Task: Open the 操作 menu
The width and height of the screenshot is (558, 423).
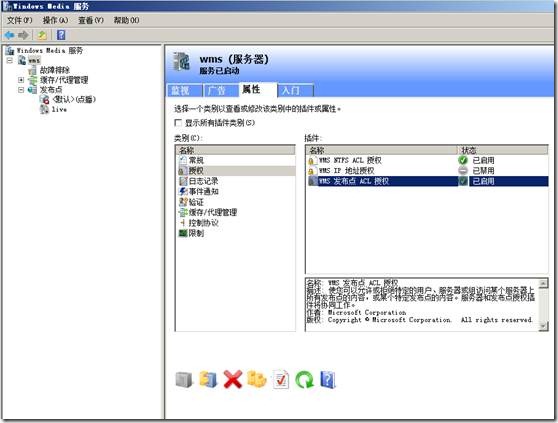Action: (x=56, y=20)
